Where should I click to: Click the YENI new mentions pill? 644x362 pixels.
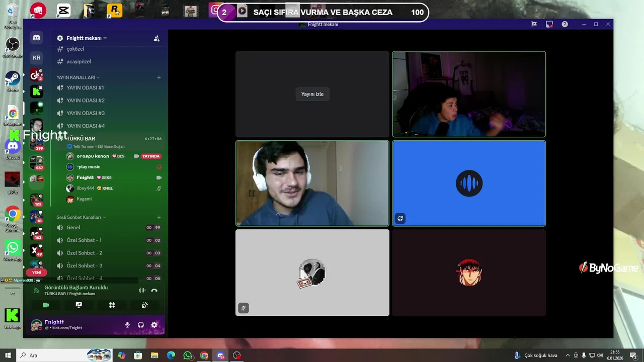[x=36, y=272]
